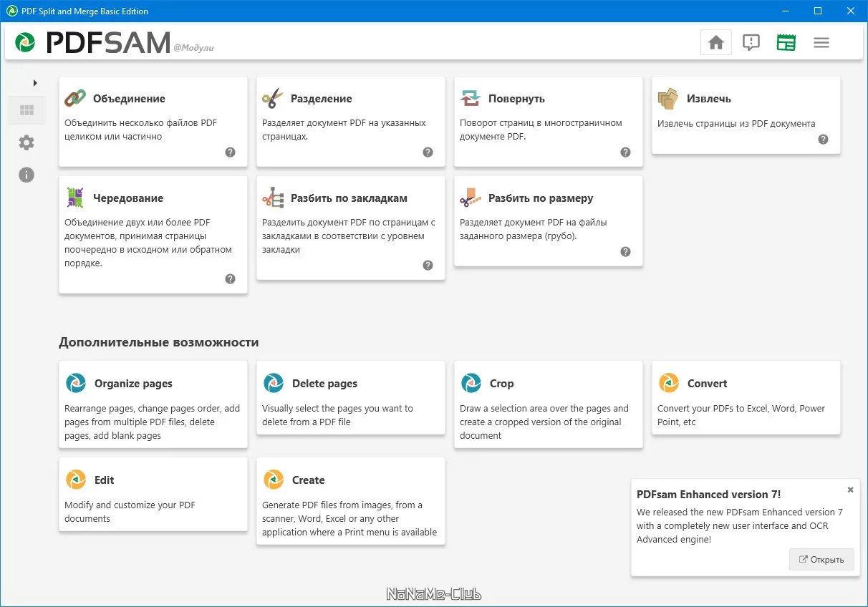Select the modules grid sidebar icon

click(26, 110)
